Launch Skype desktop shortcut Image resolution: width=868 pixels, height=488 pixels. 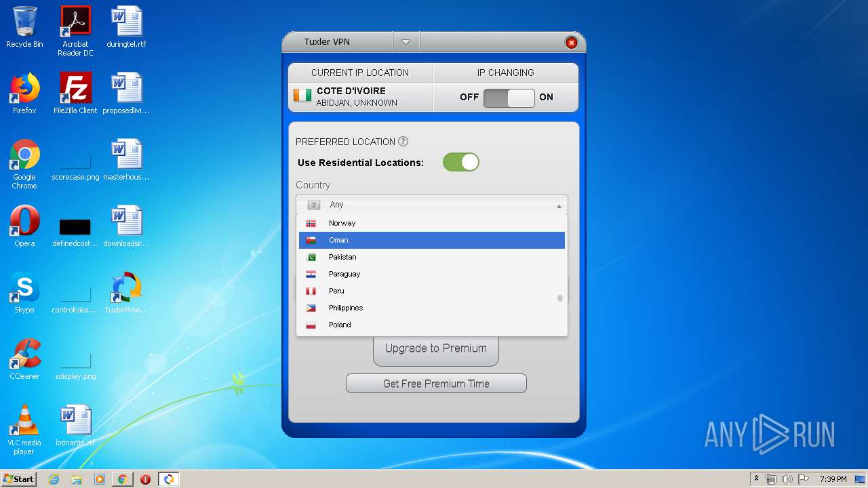tap(24, 293)
